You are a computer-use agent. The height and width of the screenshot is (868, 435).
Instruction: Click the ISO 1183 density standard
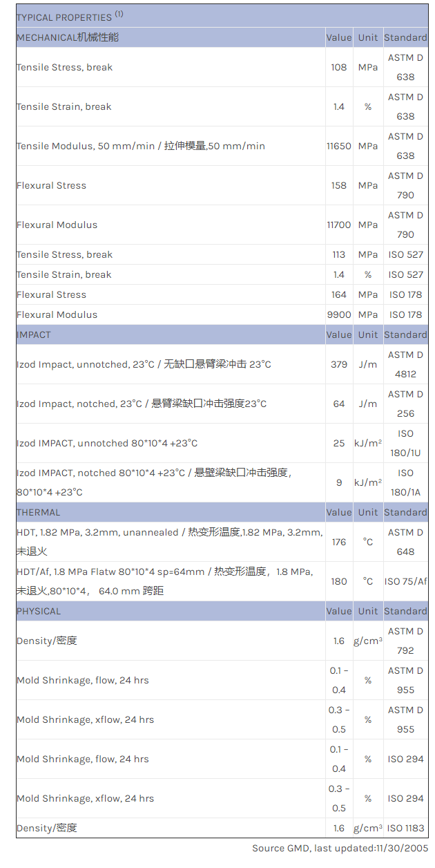(x=405, y=828)
